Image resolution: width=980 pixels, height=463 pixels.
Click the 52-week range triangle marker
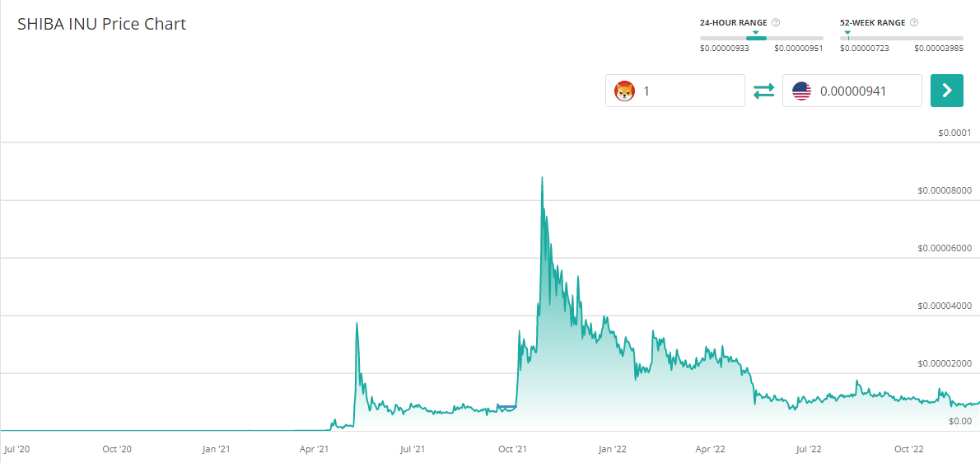(x=848, y=33)
